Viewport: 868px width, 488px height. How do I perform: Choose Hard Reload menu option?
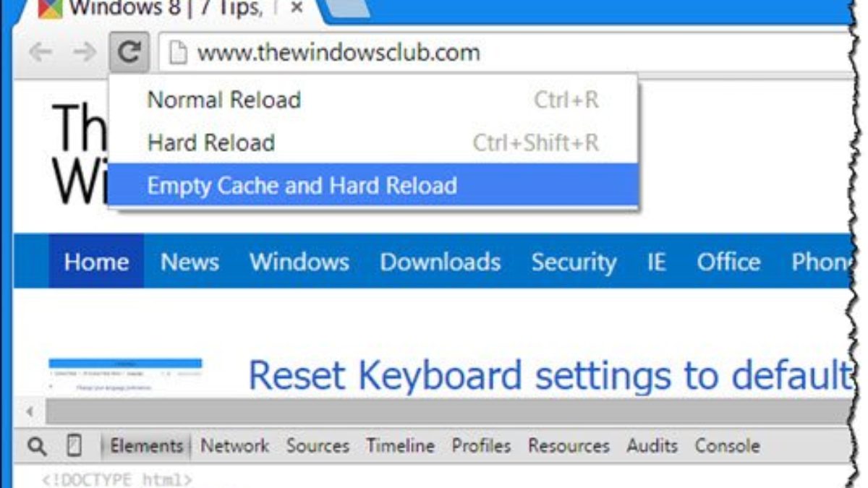[211, 142]
